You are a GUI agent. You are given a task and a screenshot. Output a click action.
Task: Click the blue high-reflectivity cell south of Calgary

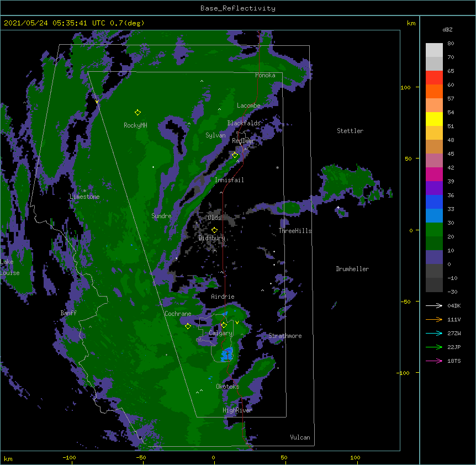[x=227, y=355]
